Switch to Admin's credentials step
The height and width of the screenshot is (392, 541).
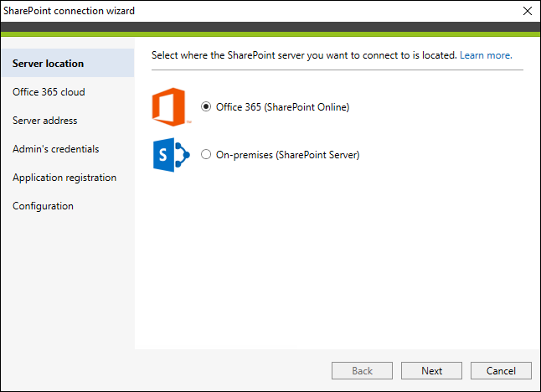pos(56,149)
